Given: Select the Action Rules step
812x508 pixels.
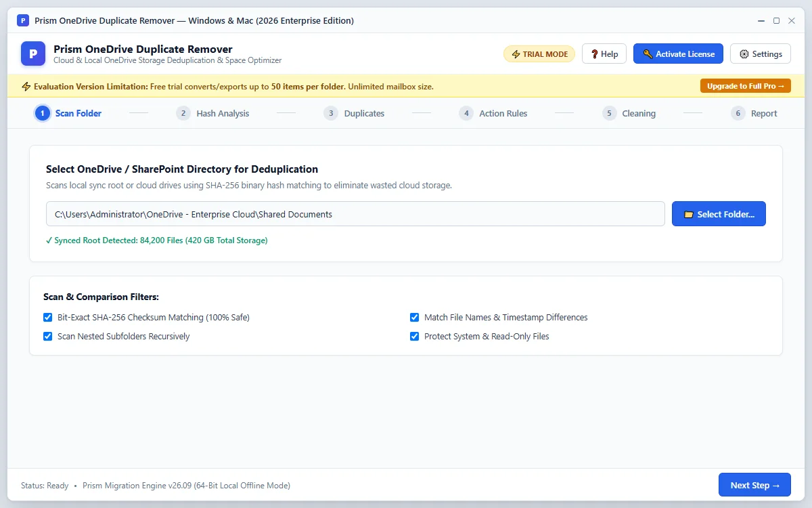Looking at the screenshot, I should [493, 113].
